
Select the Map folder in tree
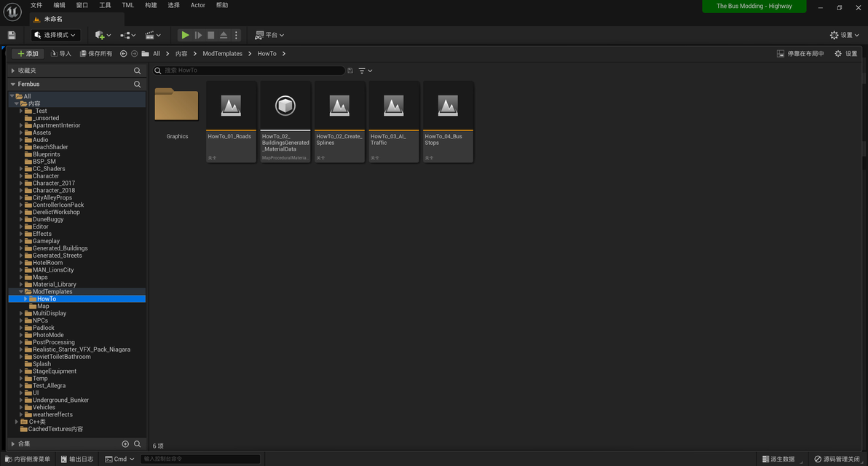(x=43, y=306)
